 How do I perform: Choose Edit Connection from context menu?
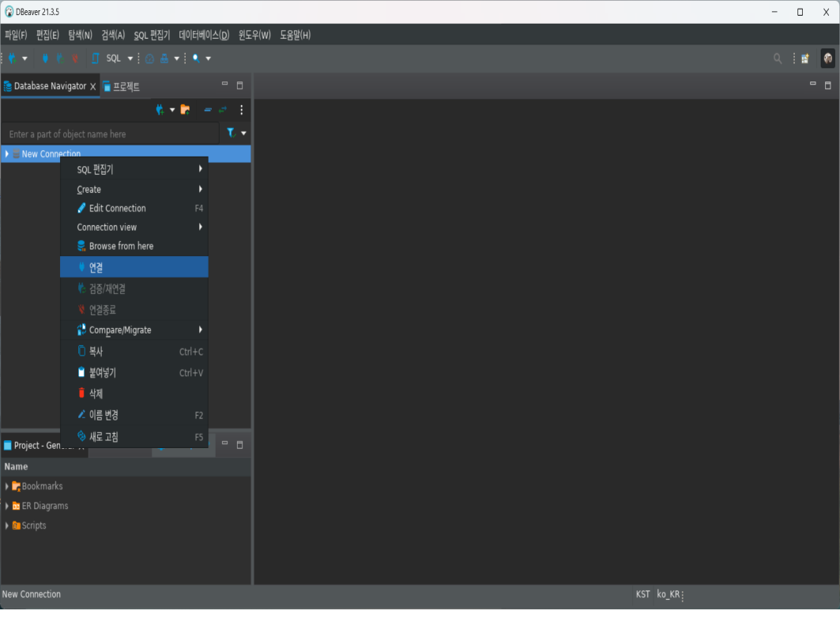tap(134, 208)
